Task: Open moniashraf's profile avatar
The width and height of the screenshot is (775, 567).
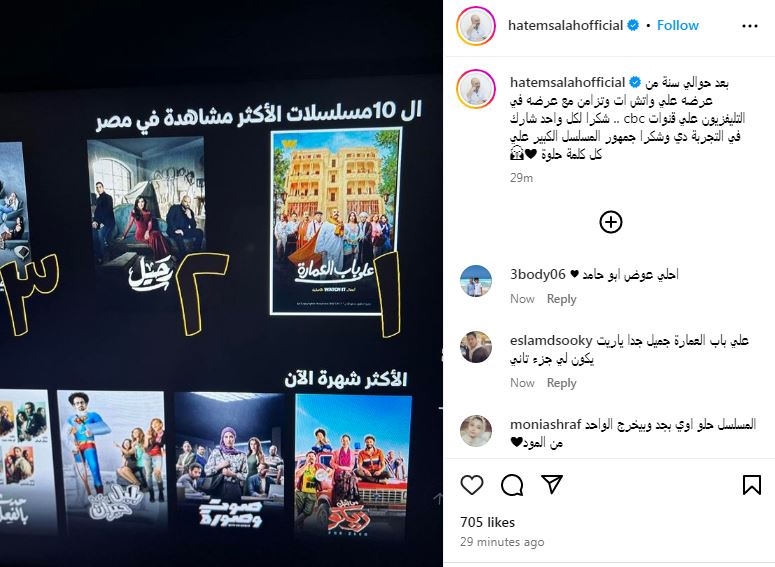Action: coord(476,431)
